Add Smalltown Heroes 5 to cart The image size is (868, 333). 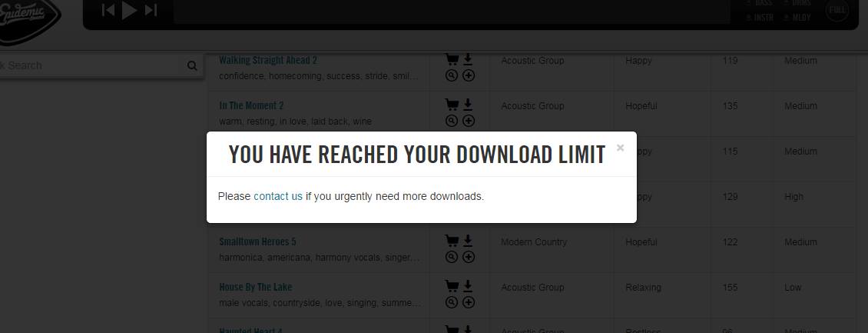(x=452, y=241)
